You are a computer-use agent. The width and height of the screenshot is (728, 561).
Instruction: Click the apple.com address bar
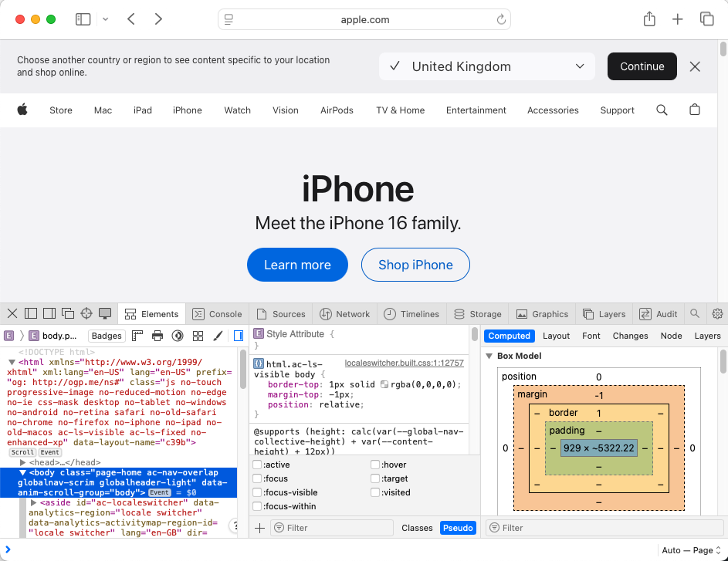(364, 19)
